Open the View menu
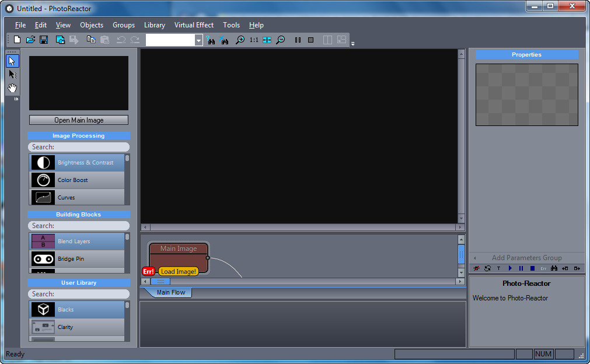This screenshot has height=364, width=590. pos(63,25)
